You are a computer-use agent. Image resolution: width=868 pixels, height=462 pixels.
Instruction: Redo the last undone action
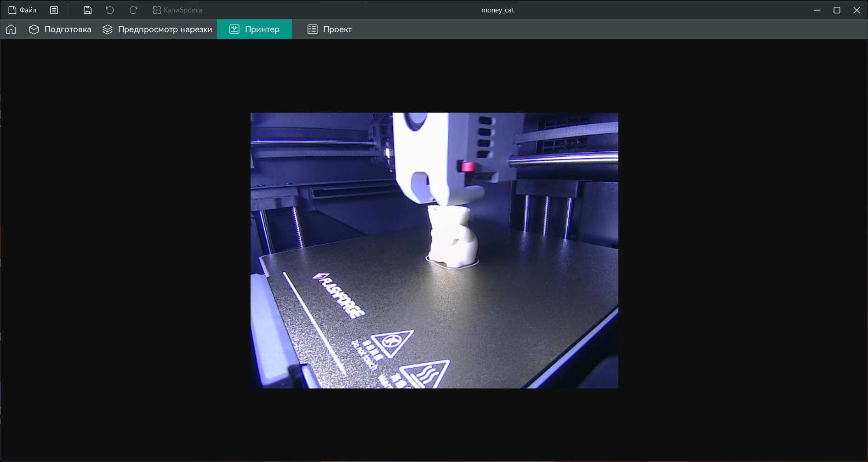133,10
